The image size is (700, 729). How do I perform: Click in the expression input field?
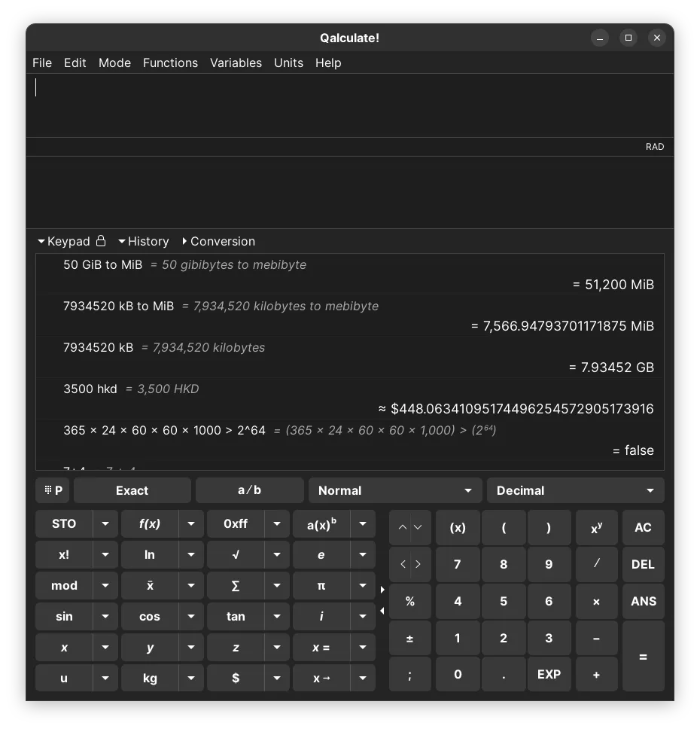click(x=349, y=105)
